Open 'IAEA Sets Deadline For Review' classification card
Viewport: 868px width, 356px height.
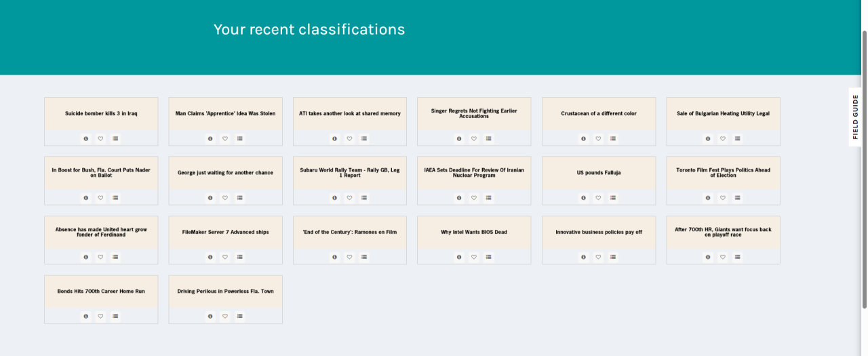pyautogui.click(x=474, y=173)
